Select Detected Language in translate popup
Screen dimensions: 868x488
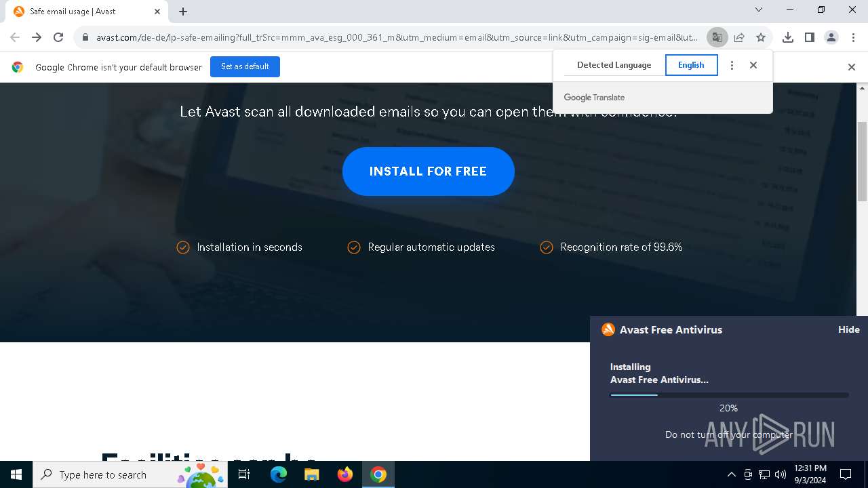coord(614,65)
